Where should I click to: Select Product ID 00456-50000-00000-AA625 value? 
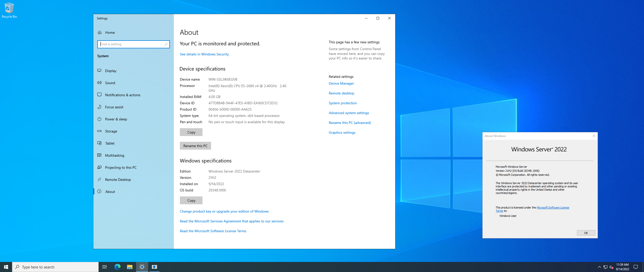tap(230, 109)
